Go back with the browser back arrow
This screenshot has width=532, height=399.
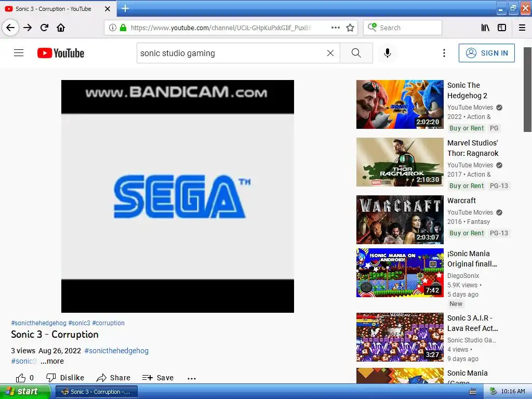(x=10, y=28)
